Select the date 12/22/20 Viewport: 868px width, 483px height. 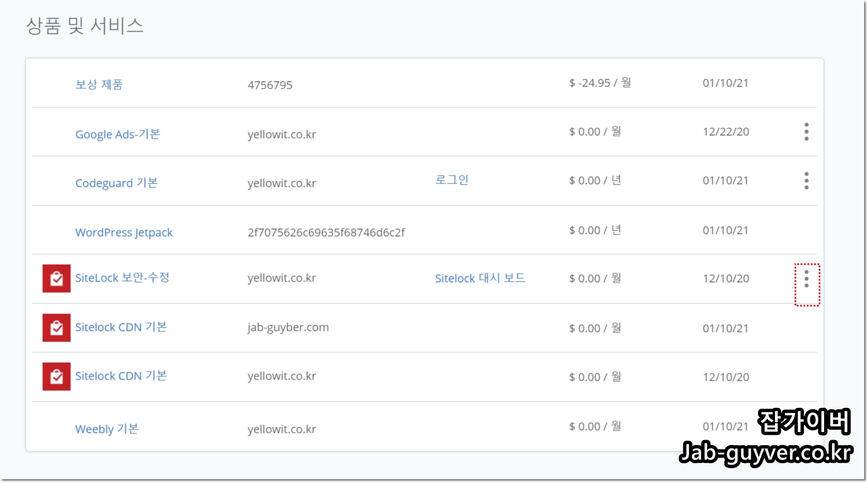click(x=726, y=132)
